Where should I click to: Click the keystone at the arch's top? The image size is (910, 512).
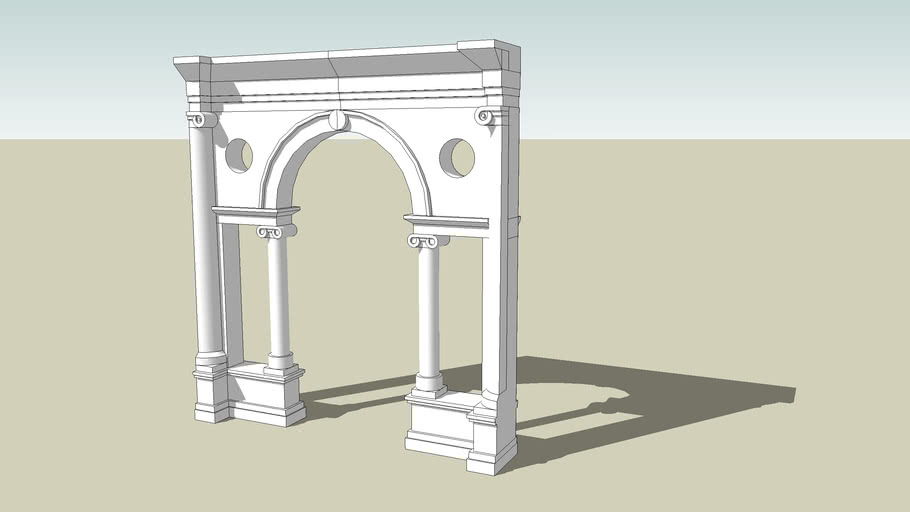click(x=338, y=121)
